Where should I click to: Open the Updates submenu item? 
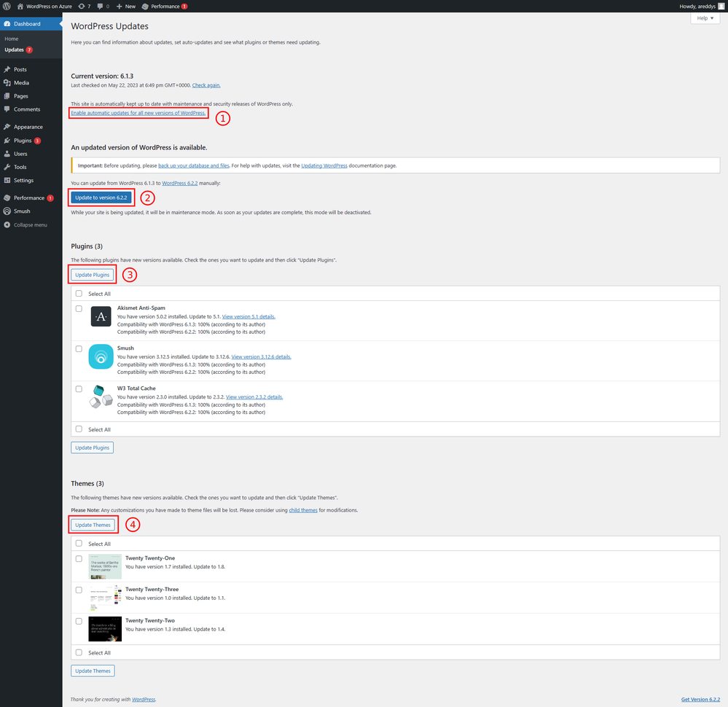pos(15,50)
